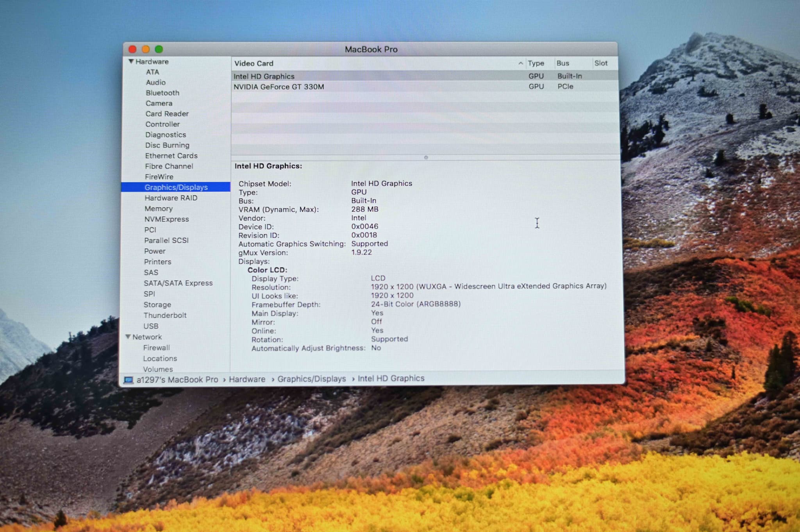Image resolution: width=800 pixels, height=532 pixels.
Task: Click the Device ID value 0x0046
Action: coord(364,226)
